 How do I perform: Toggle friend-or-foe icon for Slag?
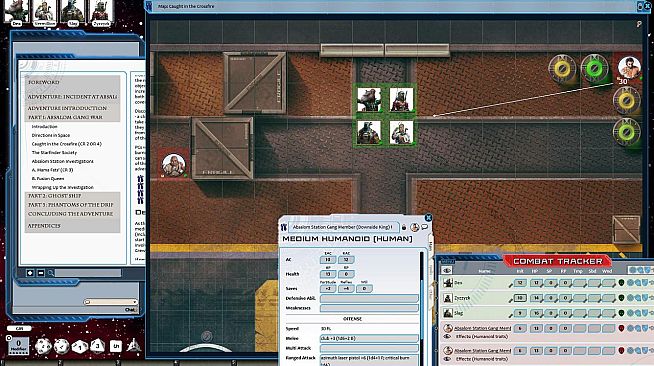[x=621, y=313]
